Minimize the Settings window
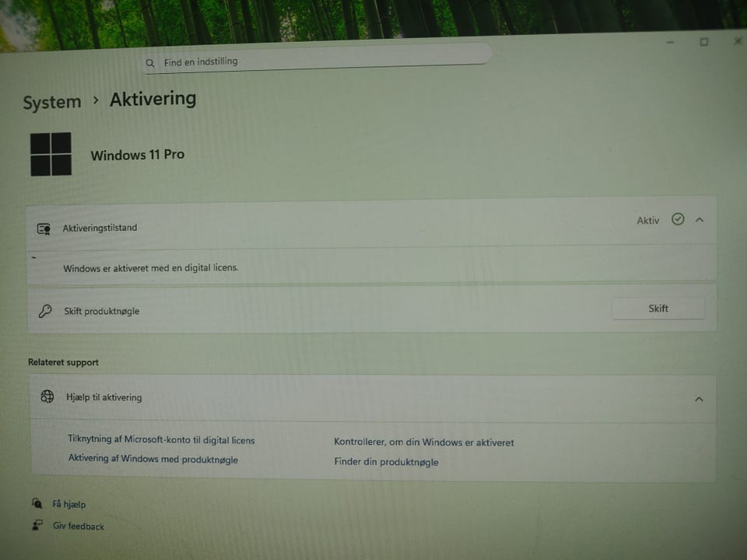Screen dimensions: 747x560 pyautogui.click(x=670, y=42)
